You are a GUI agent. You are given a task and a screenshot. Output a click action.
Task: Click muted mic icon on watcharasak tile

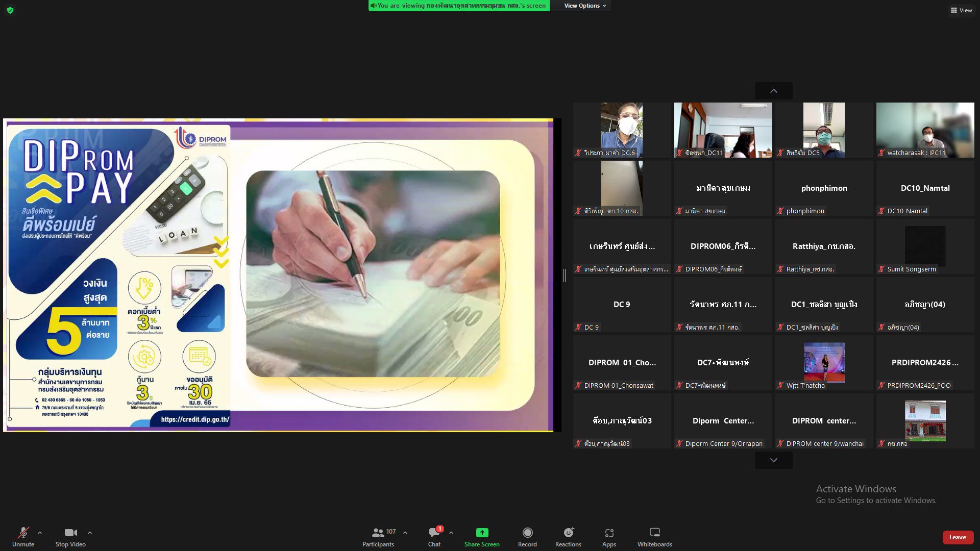click(881, 153)
